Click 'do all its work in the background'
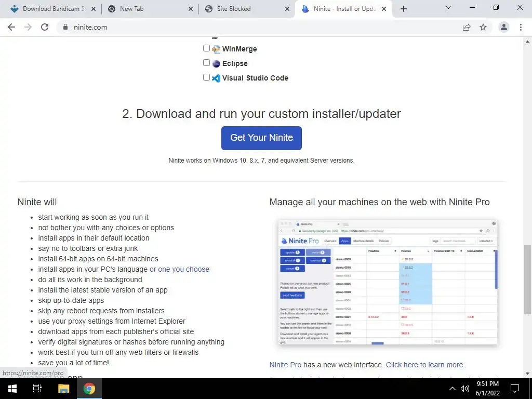Image resolution: width=532 pixels, height=399 pixels. coord(90,280)
